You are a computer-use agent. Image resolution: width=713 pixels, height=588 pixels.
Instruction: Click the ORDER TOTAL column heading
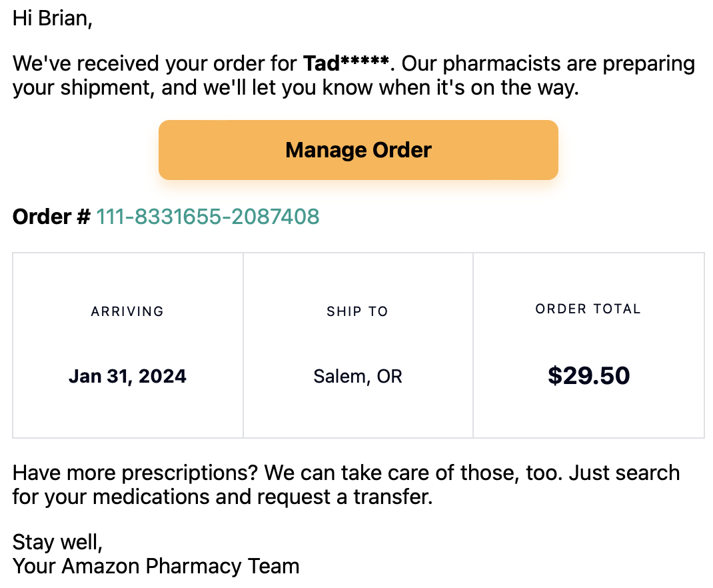click(588, 309)
